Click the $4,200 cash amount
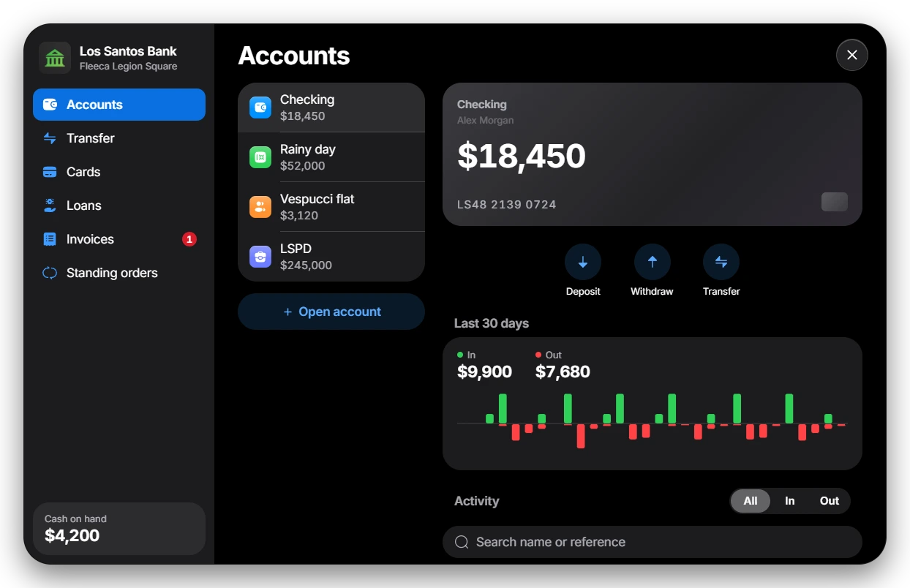 (72, 535)
